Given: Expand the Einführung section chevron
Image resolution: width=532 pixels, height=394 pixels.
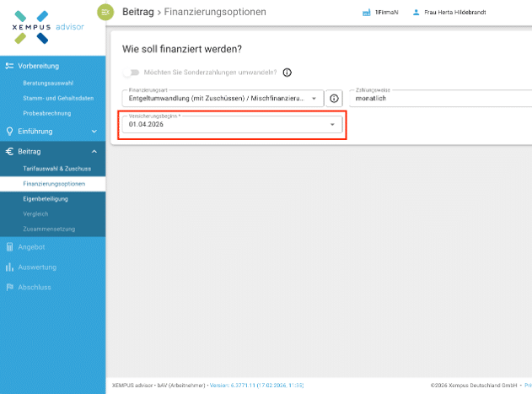Looking at the screenshot, I should click(x=94, y=132).
